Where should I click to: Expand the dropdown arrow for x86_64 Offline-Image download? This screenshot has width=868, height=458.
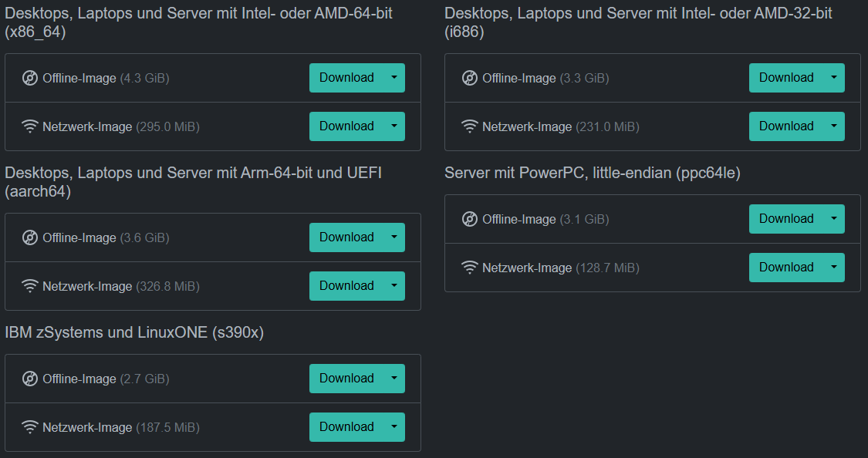394,78
